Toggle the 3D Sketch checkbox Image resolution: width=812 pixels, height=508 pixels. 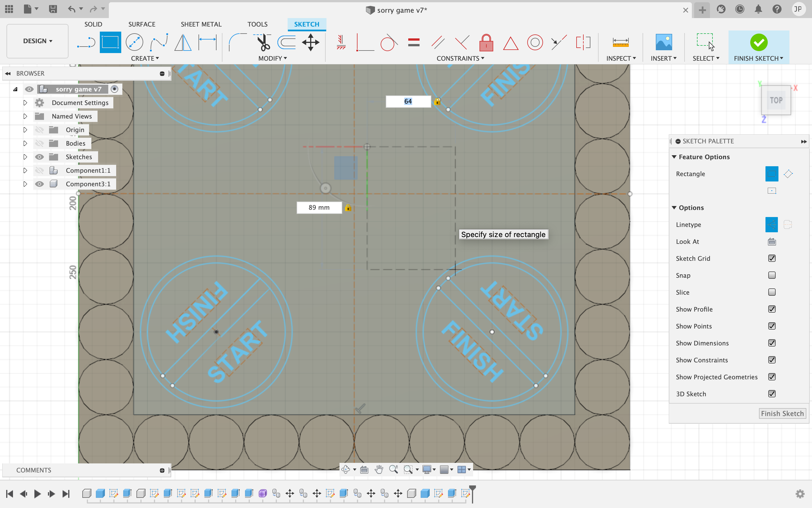(772, 394)
